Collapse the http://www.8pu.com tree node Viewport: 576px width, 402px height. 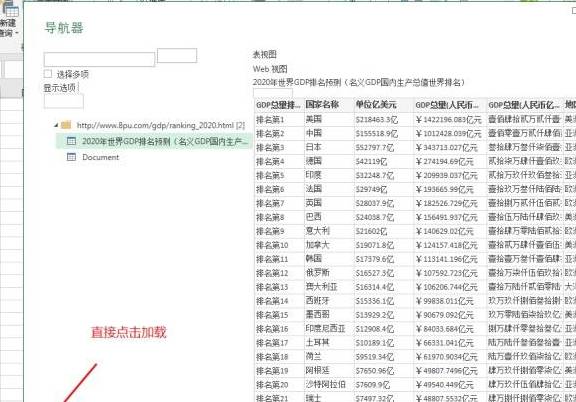[56, 125]
